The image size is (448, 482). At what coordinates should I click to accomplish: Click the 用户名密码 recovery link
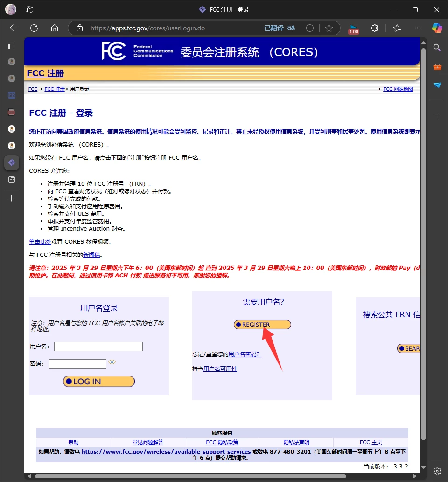244,354
